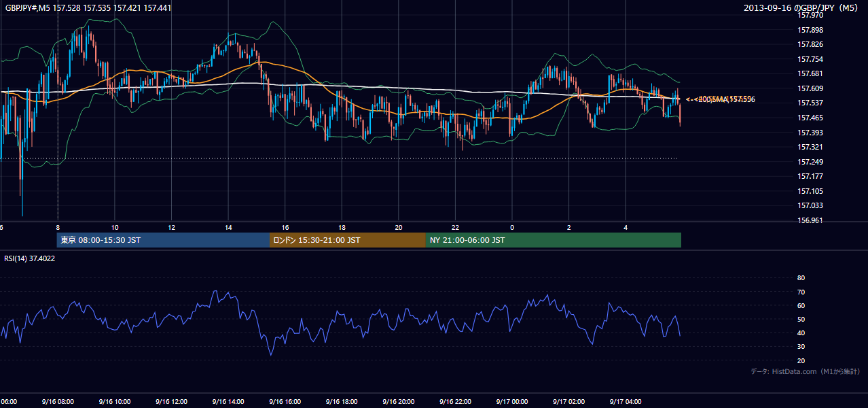
Task: Click hour 16 on price chart time axis
Action: pyautogui.click(x=285, y=227)
